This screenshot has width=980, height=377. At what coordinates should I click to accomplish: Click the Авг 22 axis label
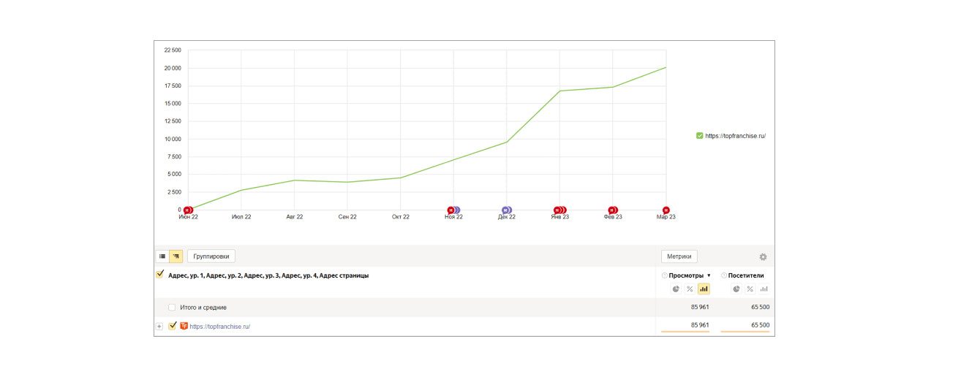tap(295, 217)
